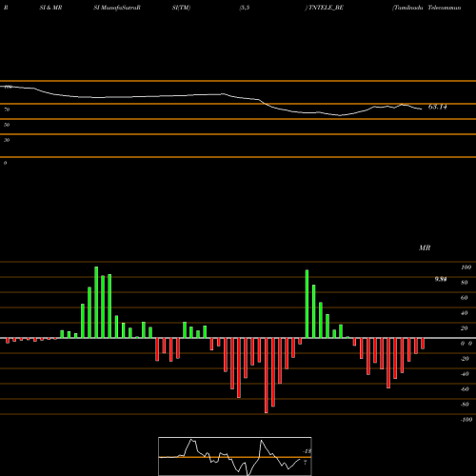Image resolution: width=476 pixels, height=476 pixels.
Task: Click the -60 label on MR scale
Action: point(465,389)
